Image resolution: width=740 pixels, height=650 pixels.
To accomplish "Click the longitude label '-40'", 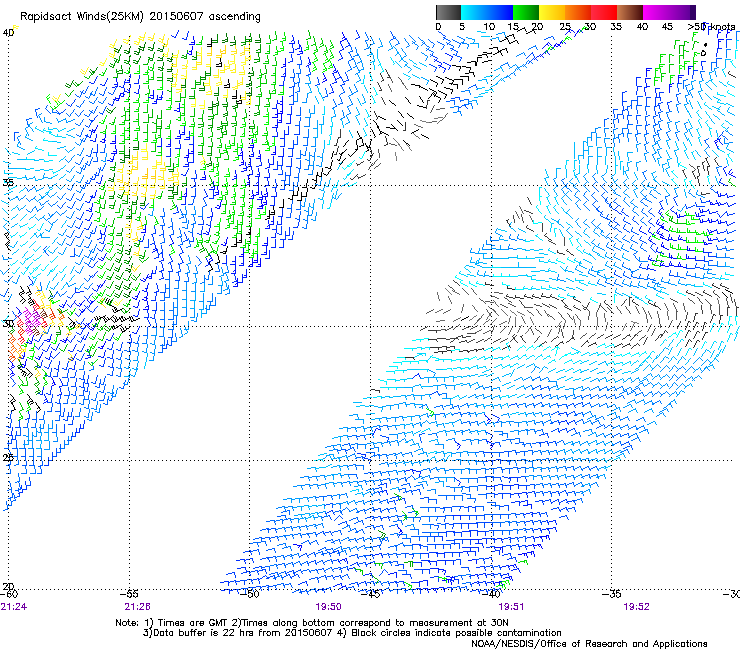I will [x=491, y=594].
